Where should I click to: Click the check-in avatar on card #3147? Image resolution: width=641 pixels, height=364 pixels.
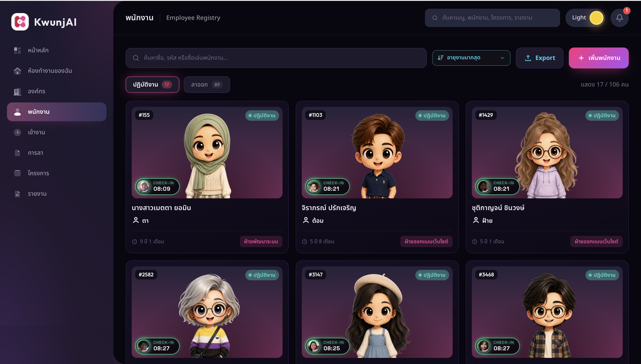tap(314, 346)
